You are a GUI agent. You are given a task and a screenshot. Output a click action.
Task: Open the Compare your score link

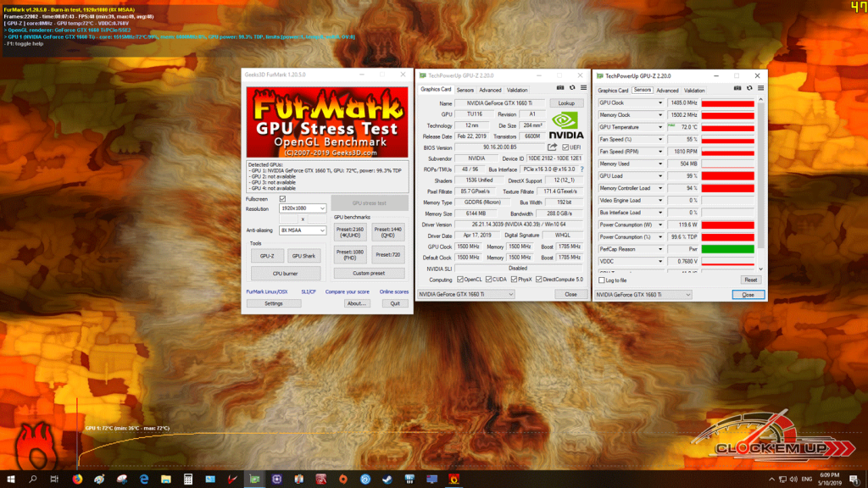coord(347,291)
